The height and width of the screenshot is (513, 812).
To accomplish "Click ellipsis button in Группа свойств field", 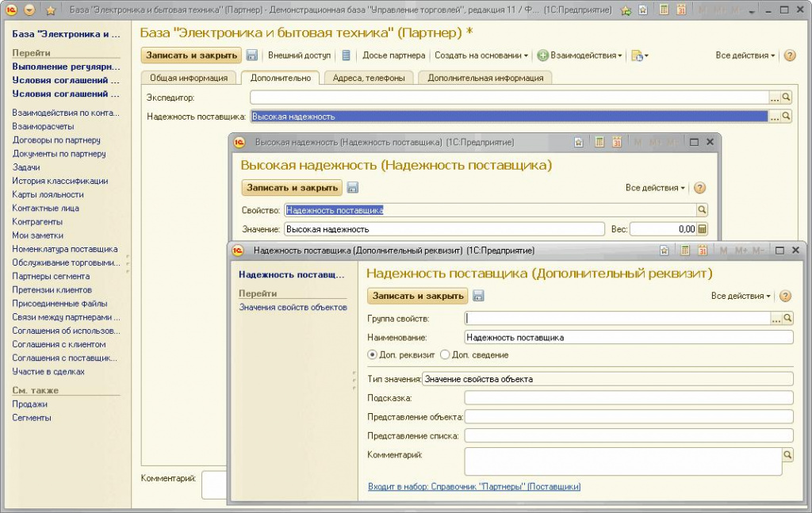I will pyautogui.click(x=776, y=319).
